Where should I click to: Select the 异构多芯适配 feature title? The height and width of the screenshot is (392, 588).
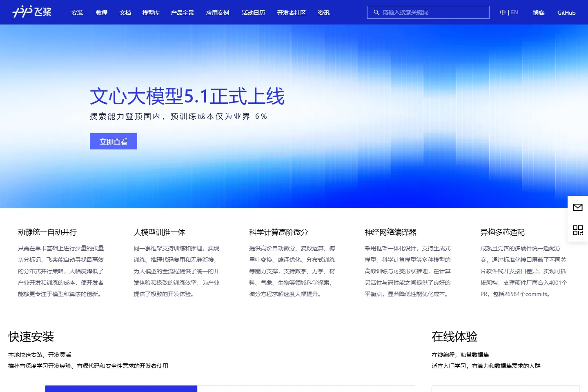click(x=503, y=232)
